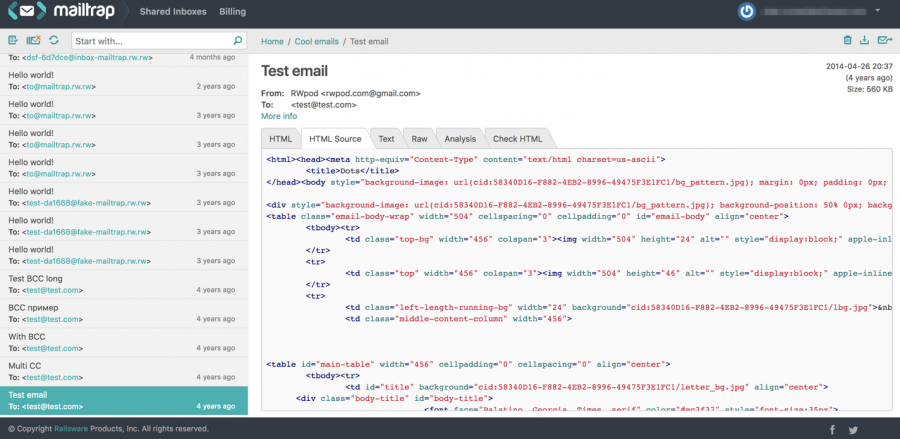Click the Size: 560 KB label
This screenshot has width=900, height=439.
pos(870,90)
